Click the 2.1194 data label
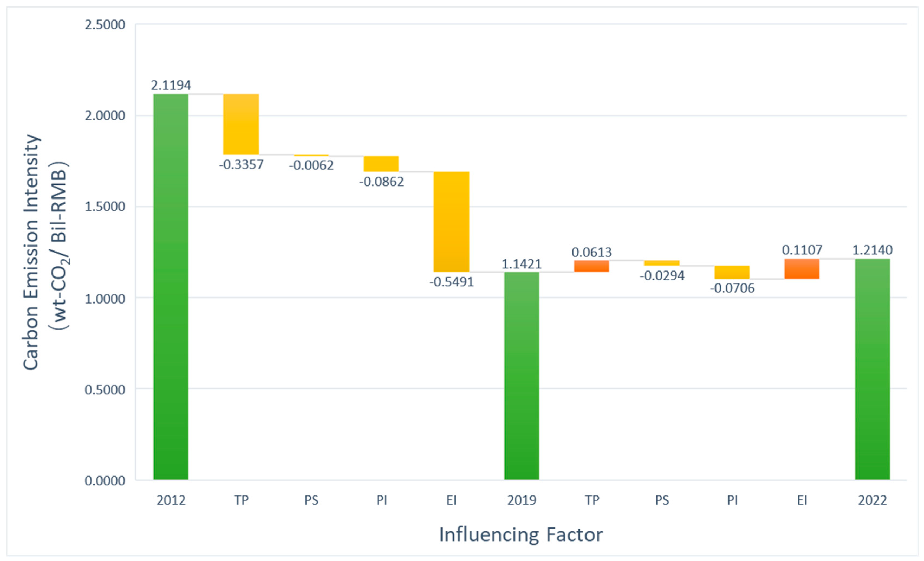Screen dimensions: 924x561 click(171, 86)
